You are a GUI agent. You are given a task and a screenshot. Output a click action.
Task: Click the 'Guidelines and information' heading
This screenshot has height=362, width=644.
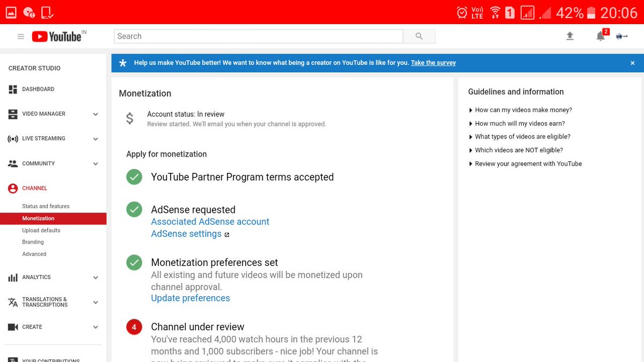click(x=516, y=92)
